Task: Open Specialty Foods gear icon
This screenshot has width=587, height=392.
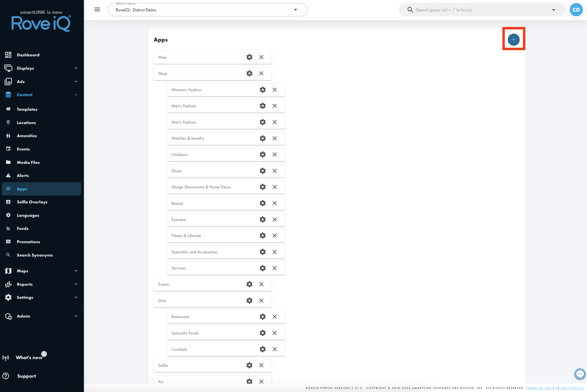Action: [x=263, y=333]
